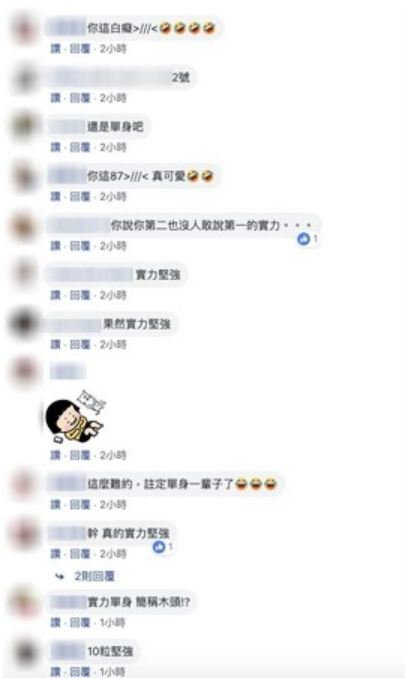This screenshot has height=678, width=405.
Task: Open avatar of '還是單身吧' commenter
Action: click(25, 126)
